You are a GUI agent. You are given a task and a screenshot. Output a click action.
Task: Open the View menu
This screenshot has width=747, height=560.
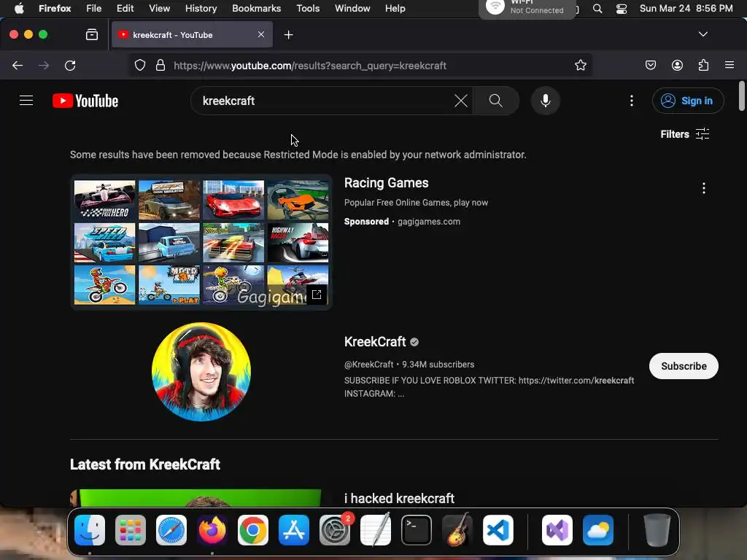click(x=159, y=8)
